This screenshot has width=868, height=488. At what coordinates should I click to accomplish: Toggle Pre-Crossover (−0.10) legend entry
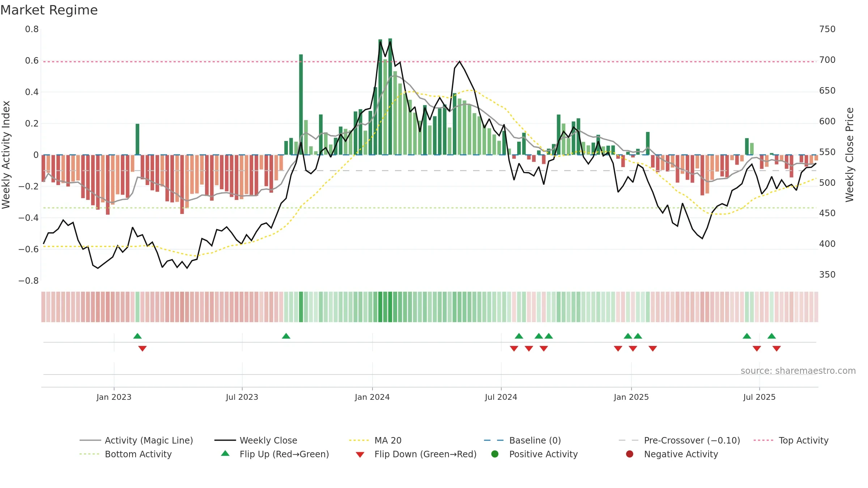tap(679, 440)
